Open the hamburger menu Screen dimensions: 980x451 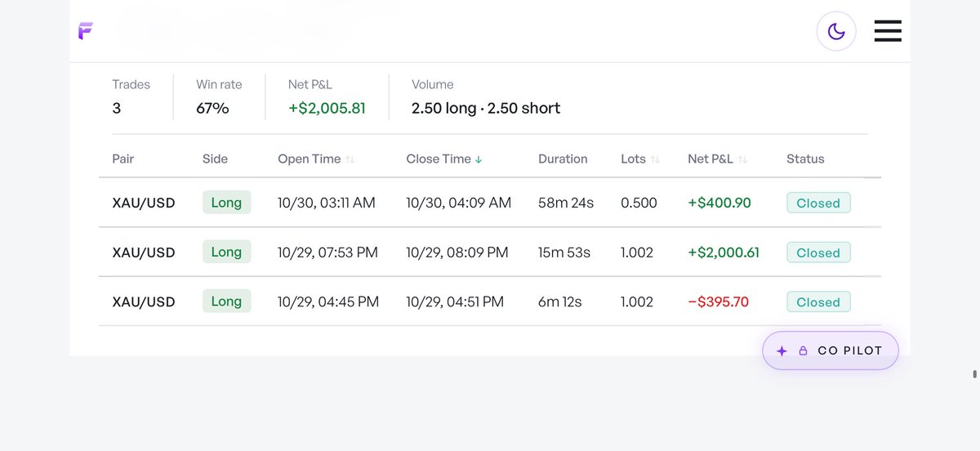(888, 31)
